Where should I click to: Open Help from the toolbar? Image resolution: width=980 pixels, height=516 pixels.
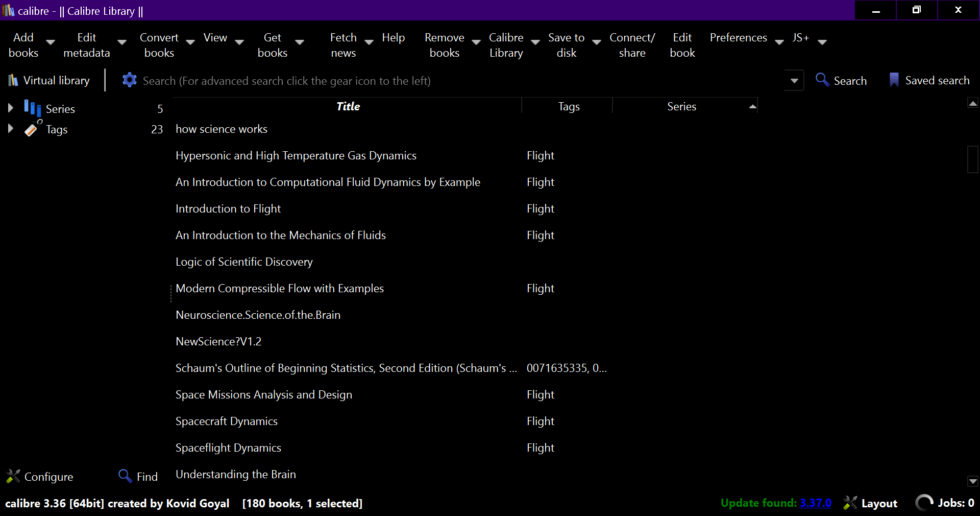click(x=394, y=38)
